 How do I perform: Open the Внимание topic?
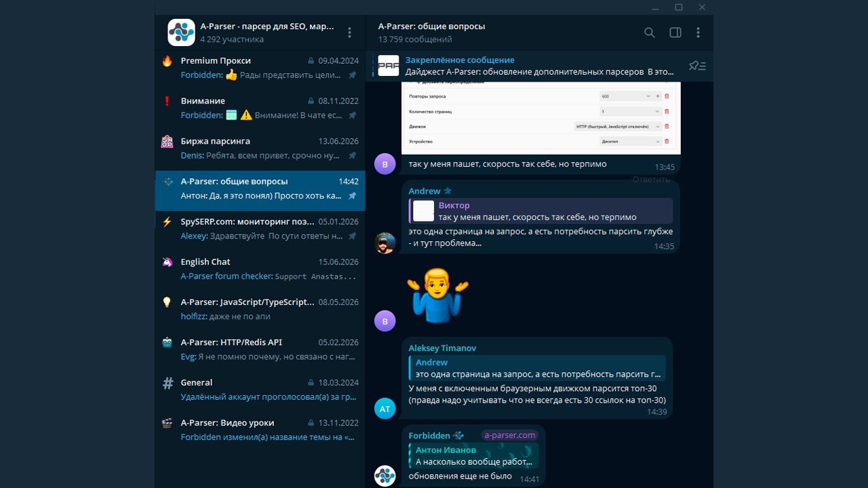click(x=260, y=108)
